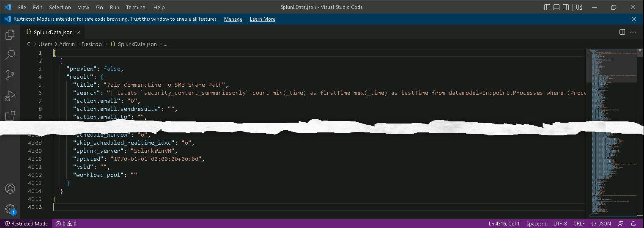Click the "vsid" line
Screen dimensions: 644x228
[91, 167]
